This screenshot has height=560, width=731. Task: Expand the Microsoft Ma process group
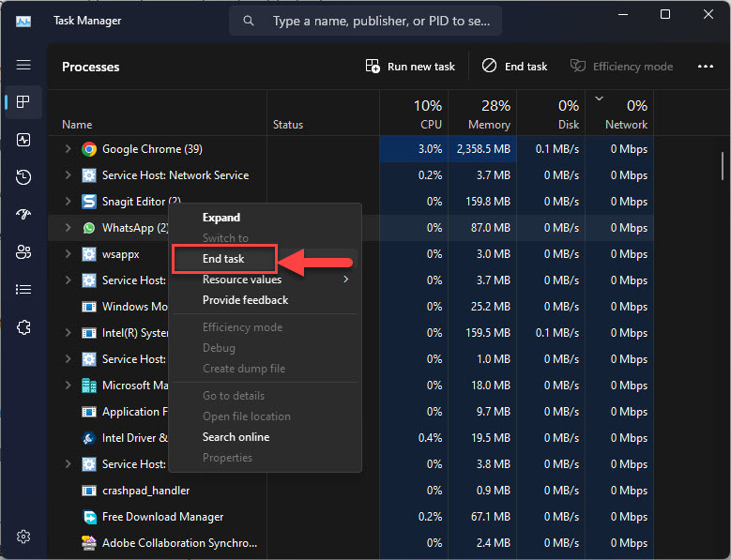pyautogui.click(x=69, y=386)
